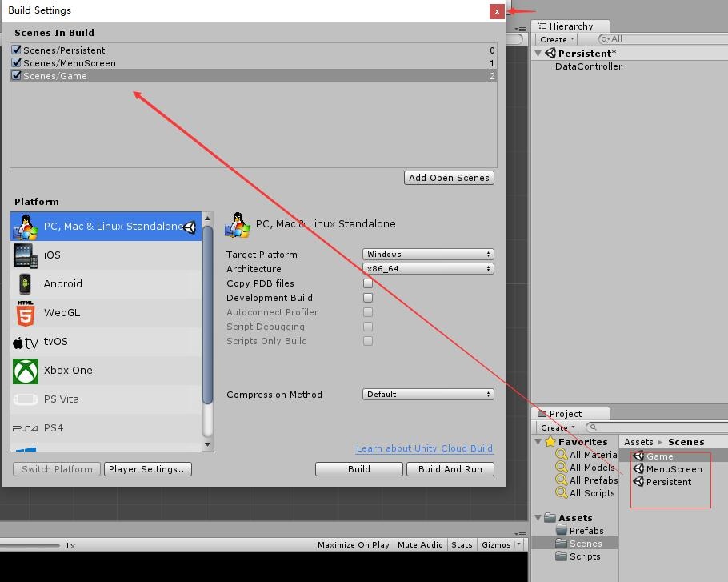Image resolution: width=728 pixels, height=582 pixels.
Task: Select the Persistent scene asset icon
Action: [x=639, y=482]
